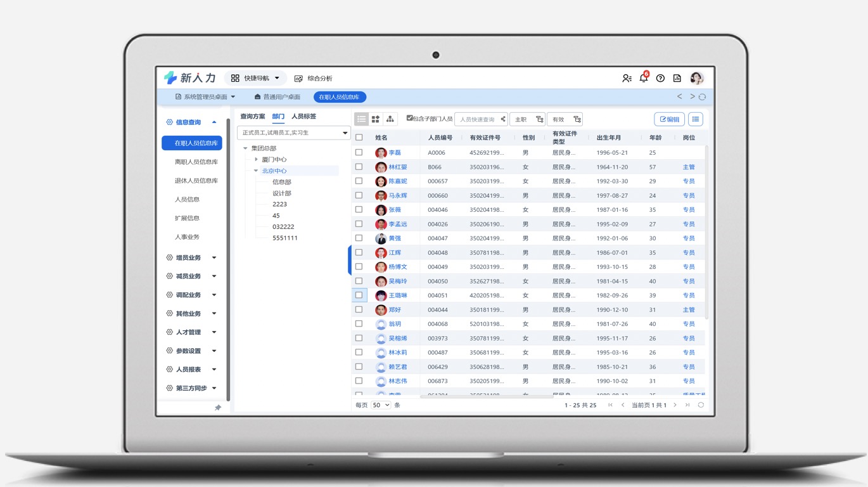Expand the 增员业务 sidebar section

coord(191,257)
